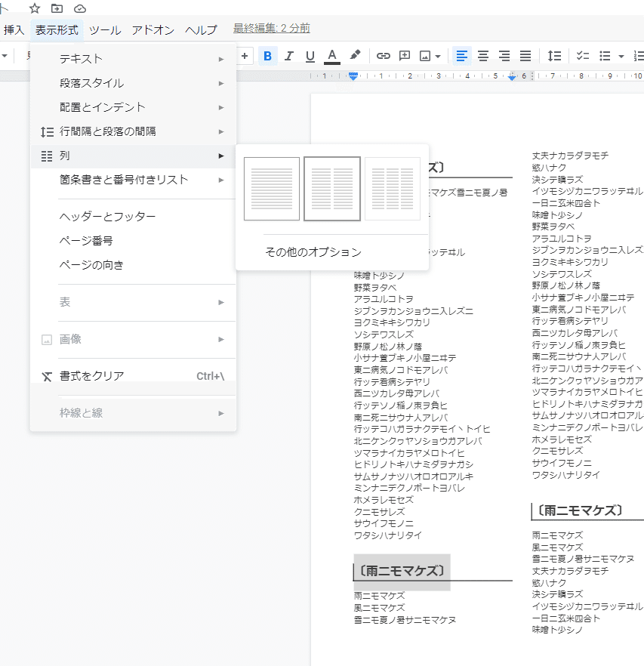Open the line spacing icon

[x=552, y=56]
